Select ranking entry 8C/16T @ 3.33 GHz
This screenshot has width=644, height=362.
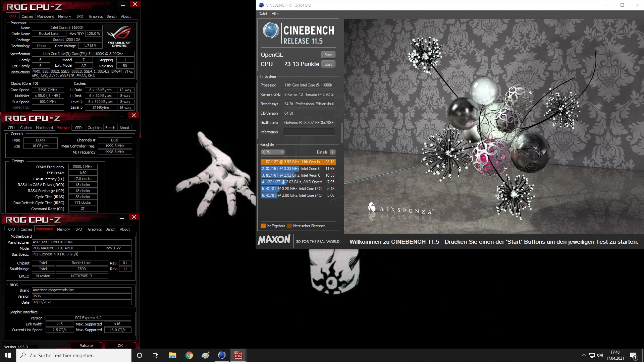(x=298, y=169)
